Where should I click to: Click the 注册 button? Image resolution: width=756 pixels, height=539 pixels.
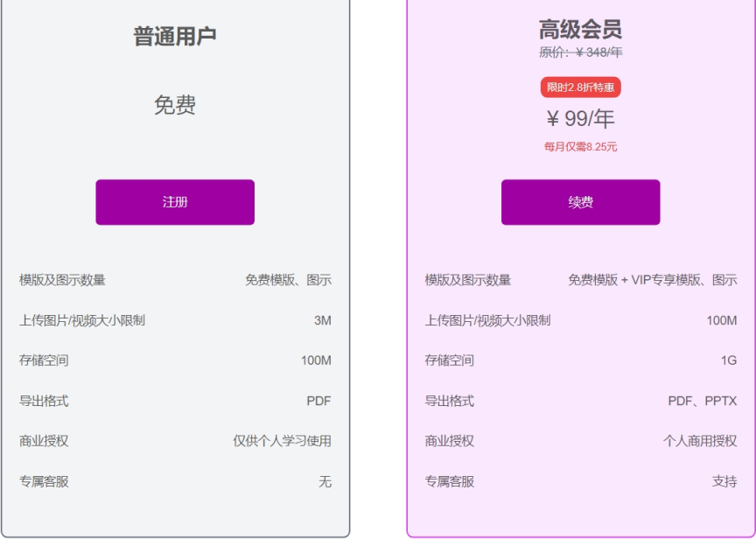click(x=175, y=202)
